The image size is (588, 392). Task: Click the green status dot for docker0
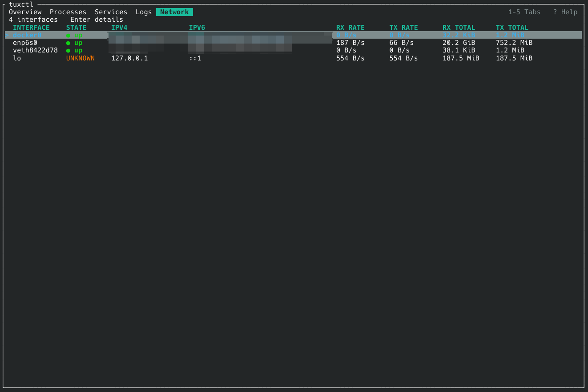click(x=68, y=35)
